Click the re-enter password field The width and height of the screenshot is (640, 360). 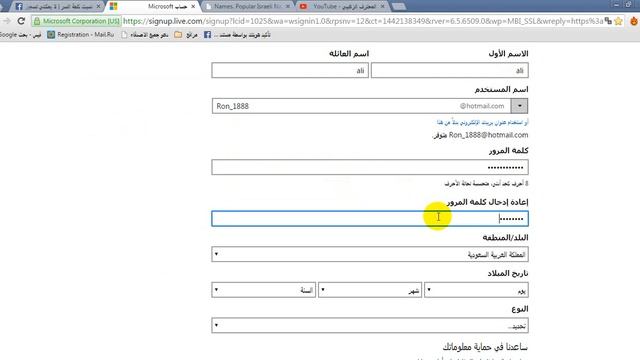coord(370,218)
